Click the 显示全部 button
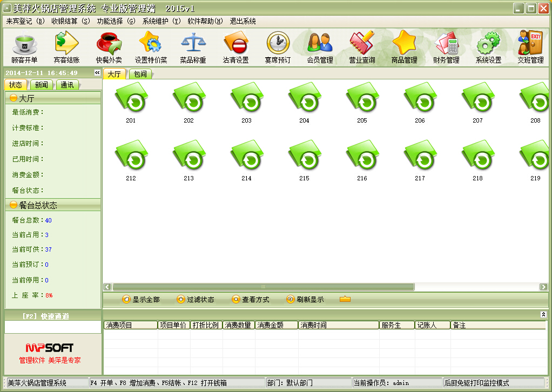The height and width of the screenshot is (392, 552). pyautogui.click(x=141, y=299)
